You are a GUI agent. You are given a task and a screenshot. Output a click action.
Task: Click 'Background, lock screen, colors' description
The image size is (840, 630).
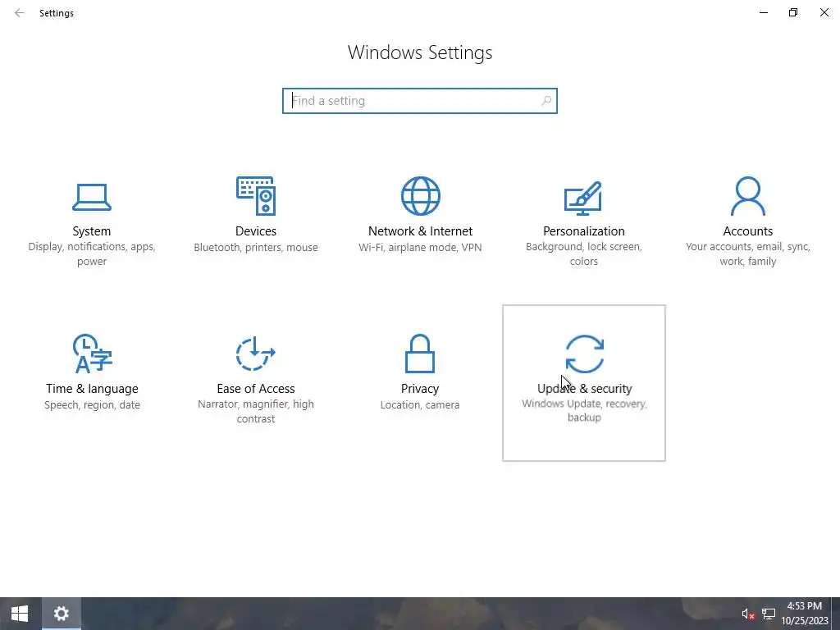[x=584, y=254]
